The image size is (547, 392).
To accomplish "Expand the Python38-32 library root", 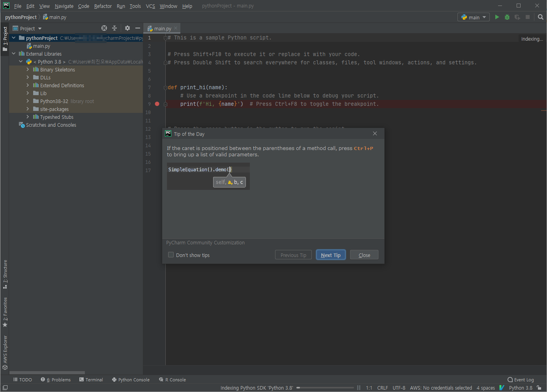I will pos(28,101).
